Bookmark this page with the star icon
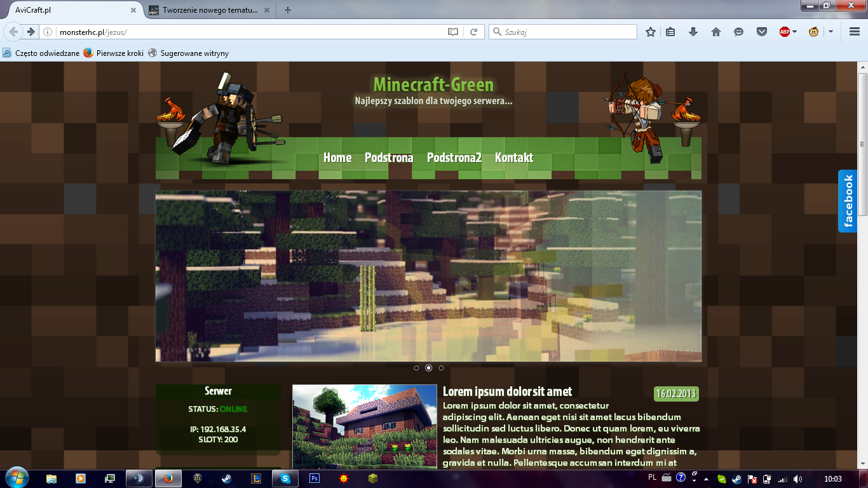 (651, 32)
